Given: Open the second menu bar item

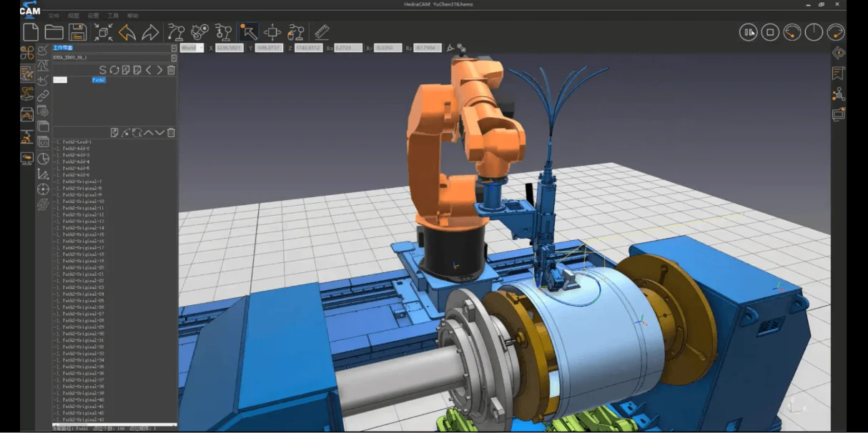Looking at the screenshot, I should tap(74, 15).
